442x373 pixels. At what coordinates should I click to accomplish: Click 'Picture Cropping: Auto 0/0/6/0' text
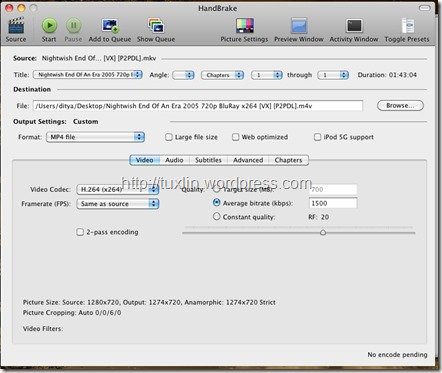click(72, 313)
